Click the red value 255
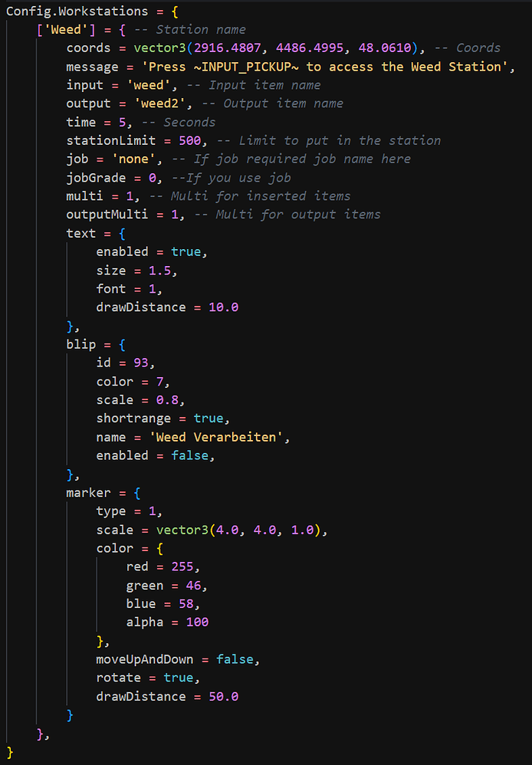Screen dimensions: 532x765 pyautogui.click(x=186, y=566)
